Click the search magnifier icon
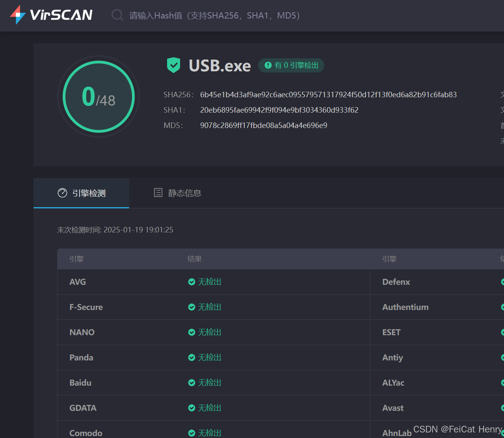This screenshot has width=504, height=438. [x=117, y=15]
